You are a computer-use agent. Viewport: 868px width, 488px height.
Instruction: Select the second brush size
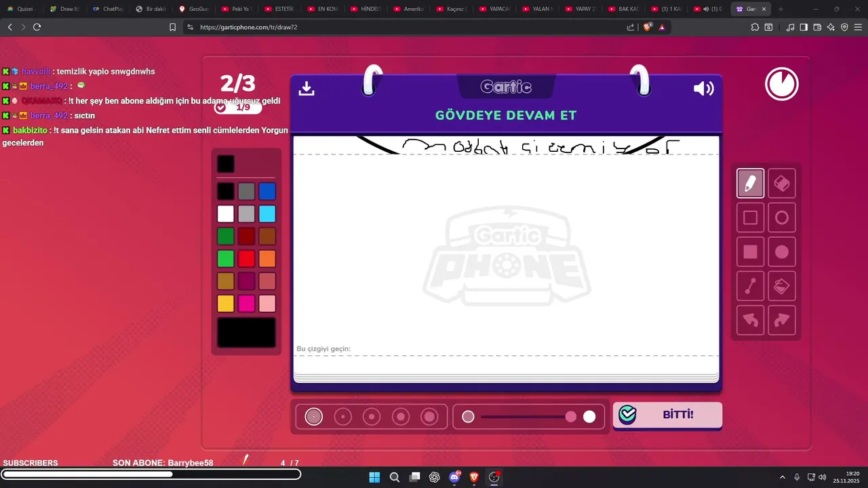tap(343, 417)
